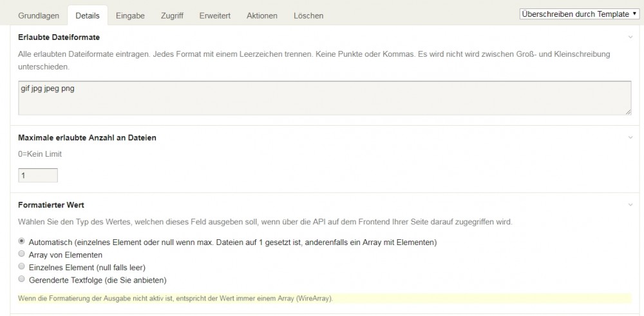Screen dimensions: 644x316
Task: Click the Formatierter Wert section heading
Action: (52, 205)
